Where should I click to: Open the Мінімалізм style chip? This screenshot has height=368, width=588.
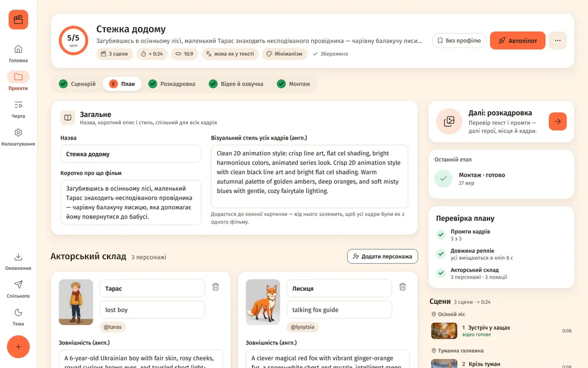[285, 53]
